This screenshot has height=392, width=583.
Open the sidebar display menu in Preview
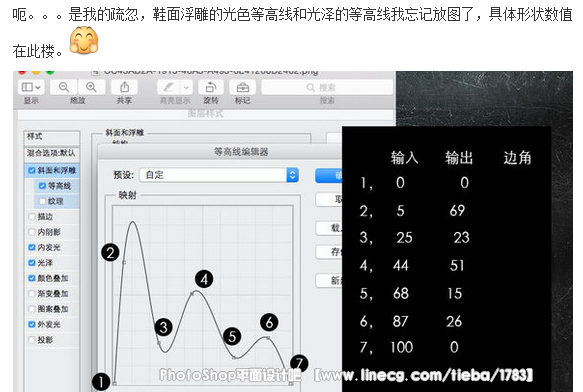(x=31, y=87)
